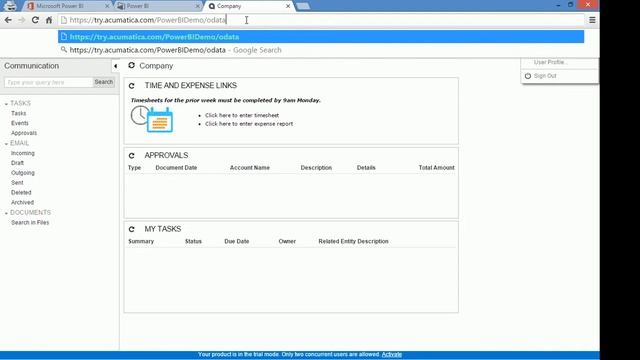Collapse the TASKS tree group

(6, 104)
